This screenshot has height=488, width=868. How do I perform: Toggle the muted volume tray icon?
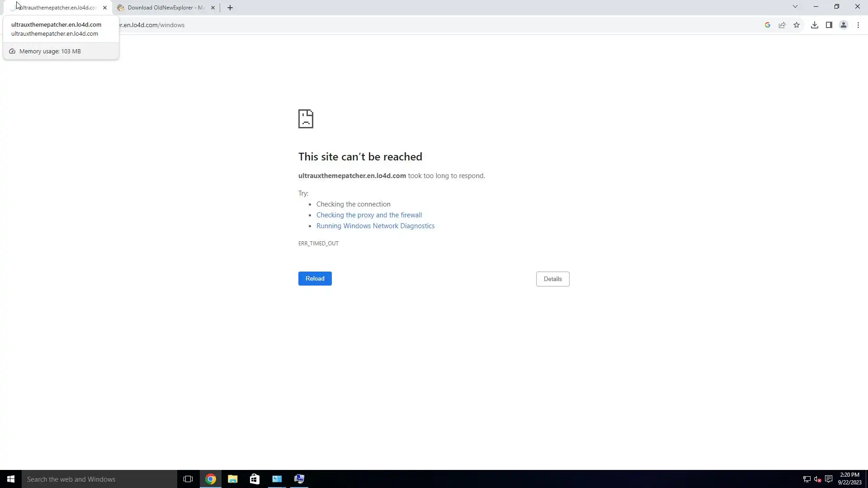point(817,479)
